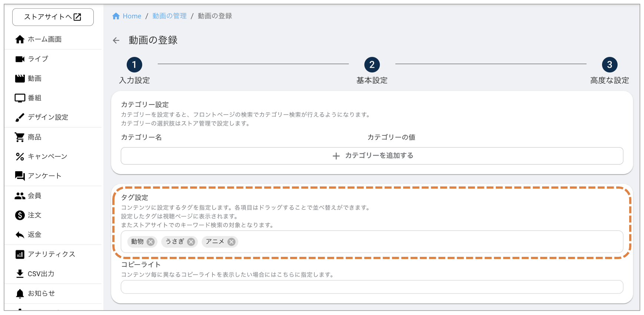Click the カテゴリー設定 heading
644x315 pixels.
(145, 105)
